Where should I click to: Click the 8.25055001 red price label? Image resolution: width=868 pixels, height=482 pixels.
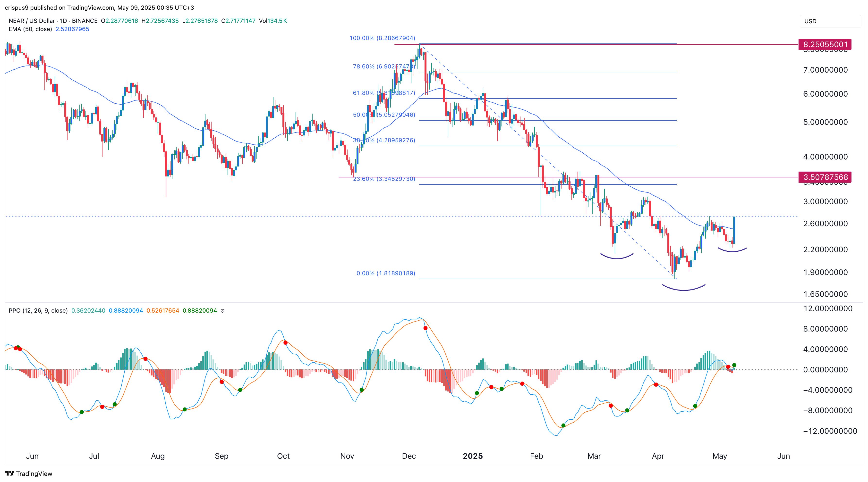(825, 44)
